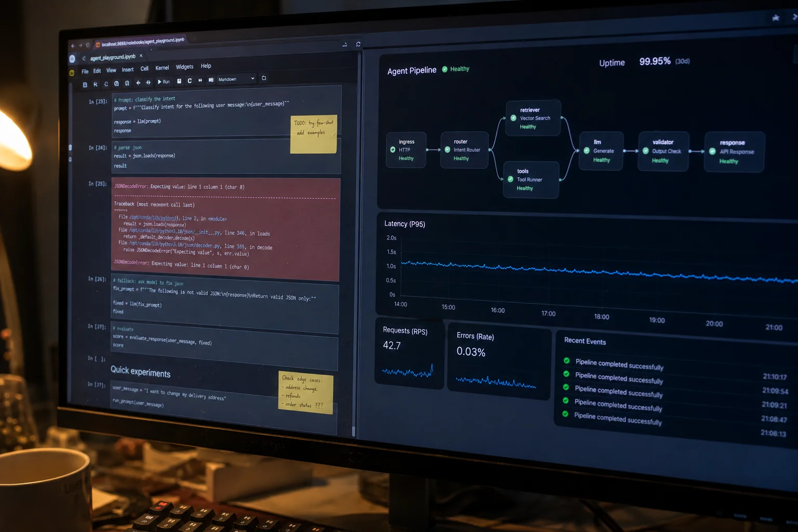Focus the localhost:8888 address bar
Screen dimensions: 798x532
pyautogui.click(x=143, y=42)
